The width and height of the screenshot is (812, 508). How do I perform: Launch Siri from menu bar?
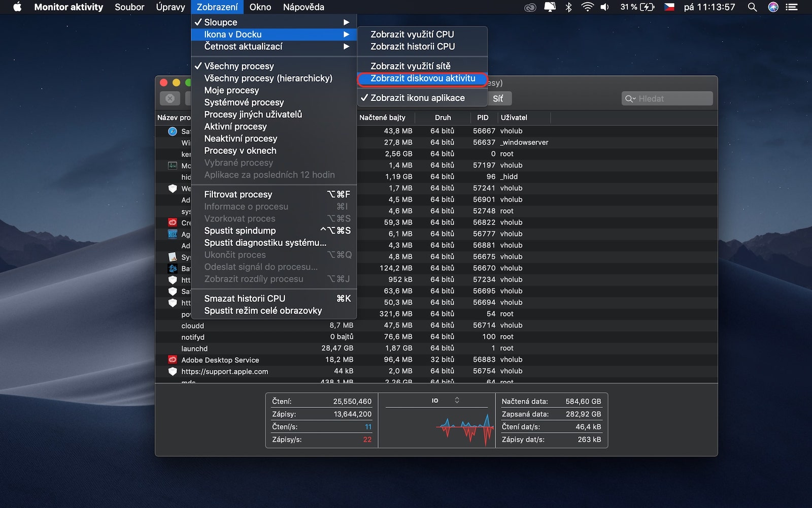coord(773,7)
